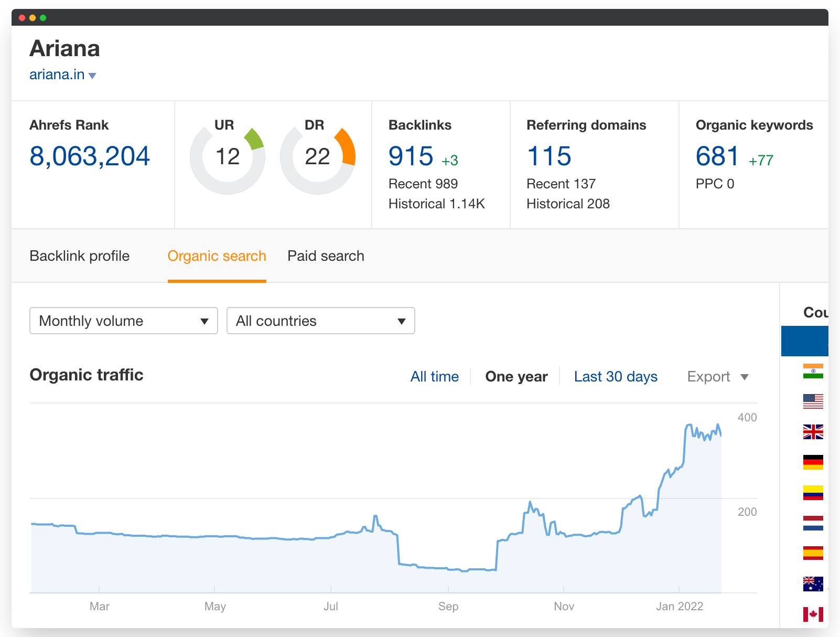
Task: Click the Backlinks heading
Action: pos(420,125)
